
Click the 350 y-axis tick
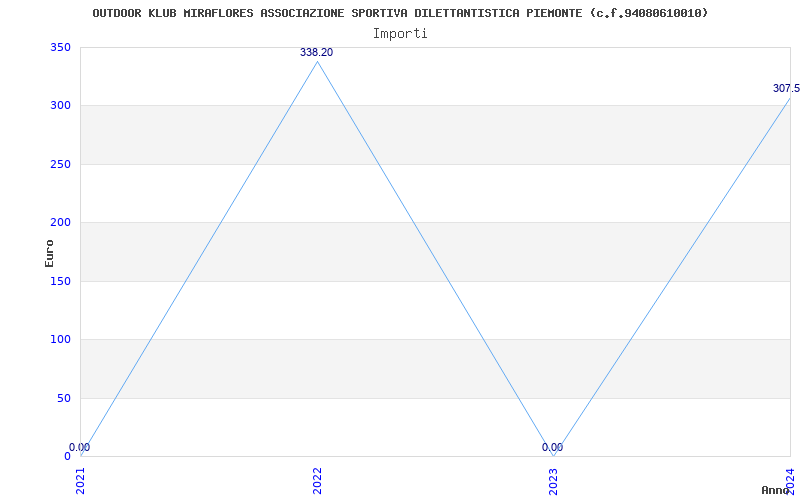60,47
